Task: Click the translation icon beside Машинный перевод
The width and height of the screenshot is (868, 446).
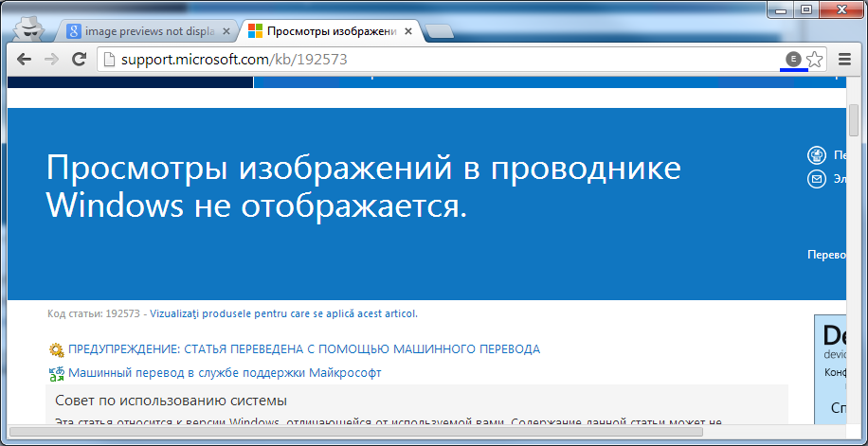Action: (57, 373)
